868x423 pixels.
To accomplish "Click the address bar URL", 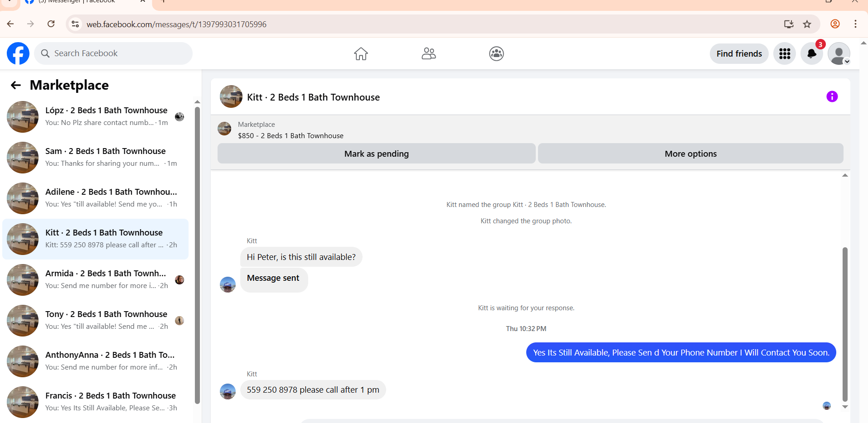I will (176, 24).
